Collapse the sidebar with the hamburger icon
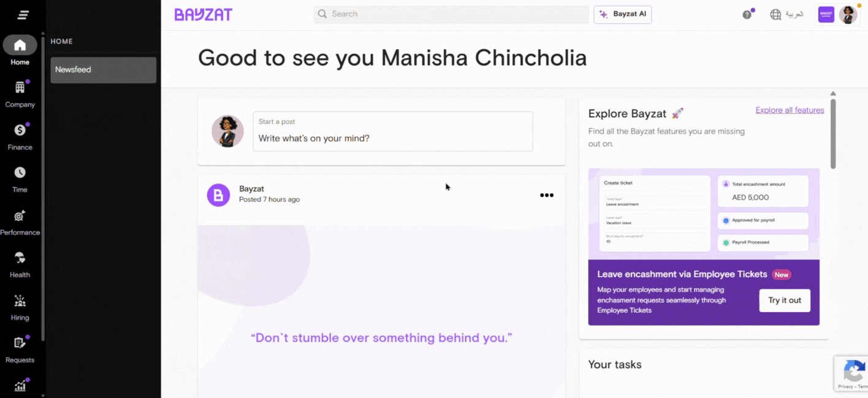The image size is (868, 398). [x=23, y=15]
